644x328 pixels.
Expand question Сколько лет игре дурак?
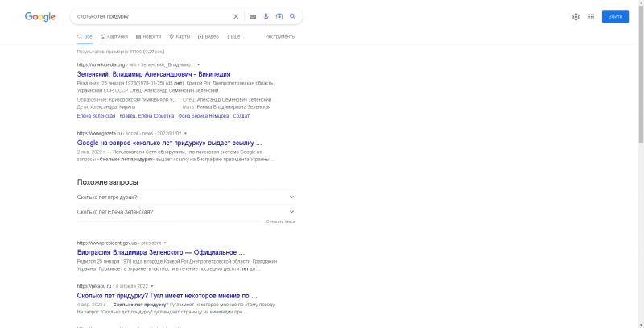coord(186,197)
